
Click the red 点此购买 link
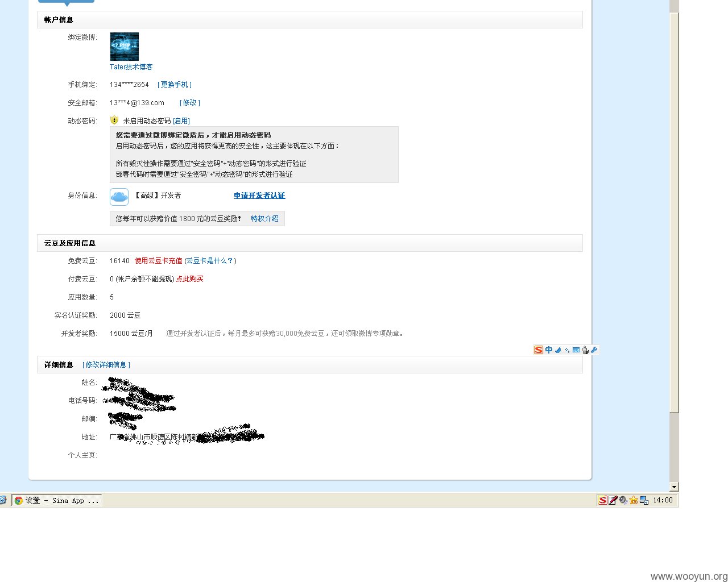[190, 279]
